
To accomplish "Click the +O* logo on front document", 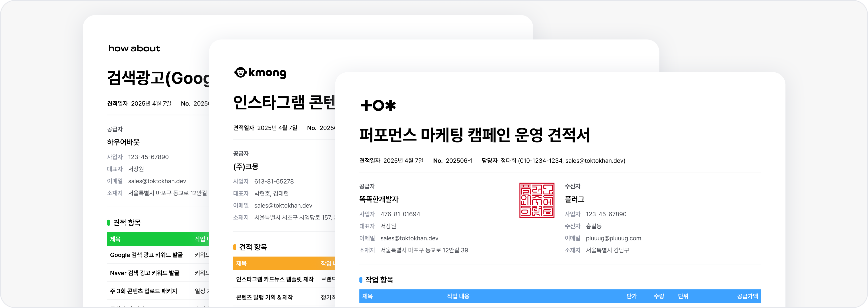I will click(378, 105).
